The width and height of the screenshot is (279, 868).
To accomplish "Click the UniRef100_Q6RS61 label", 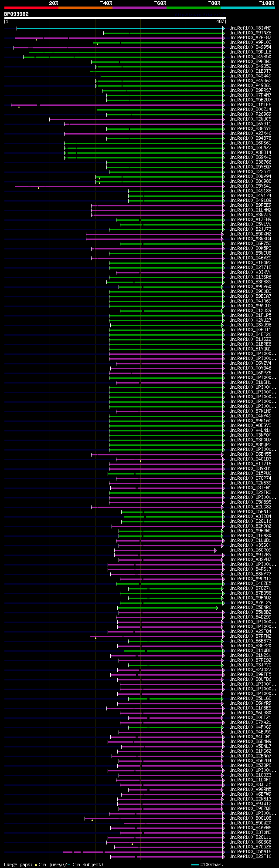I will (250, 143).
